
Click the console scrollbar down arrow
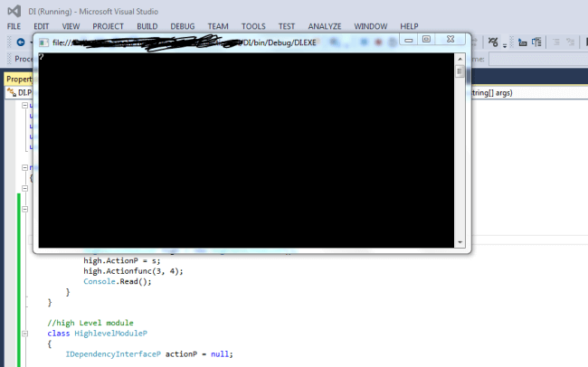point(460,242)
